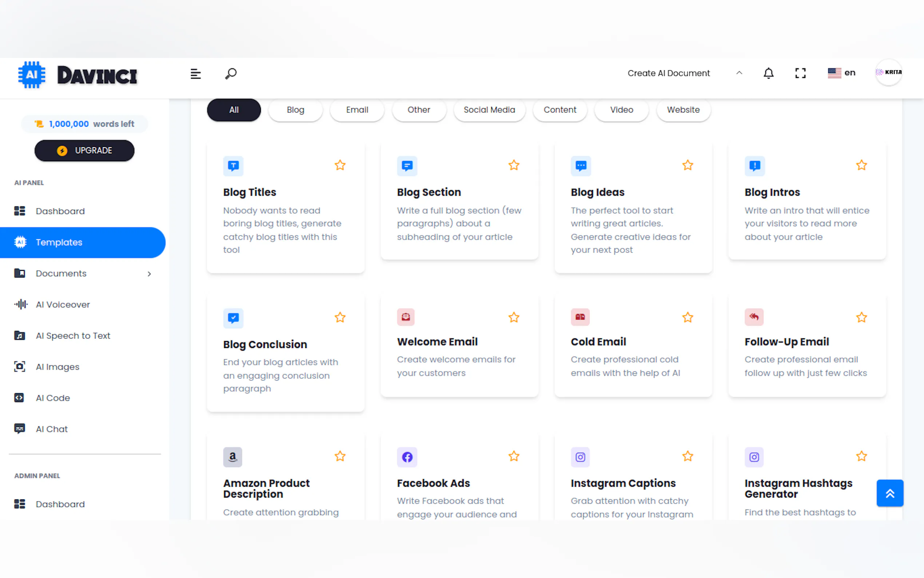
Task: Open the user profile avatar menu
Action: click(888, 72)
